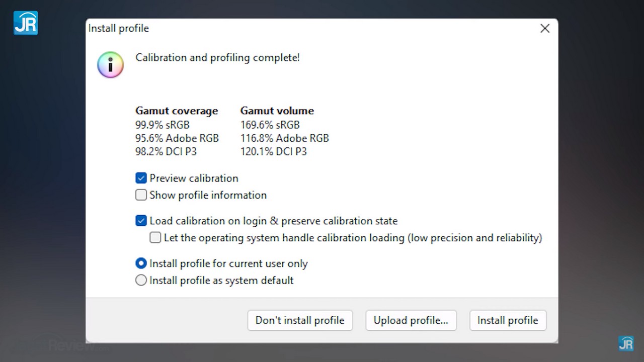Select the 98.2% DCI P3 coverage value
644x362 pixels.
[x=166, y=151]
